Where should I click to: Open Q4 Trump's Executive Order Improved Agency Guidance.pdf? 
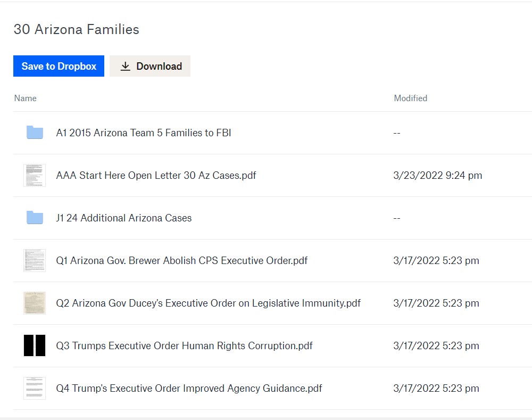click(189, 388)
